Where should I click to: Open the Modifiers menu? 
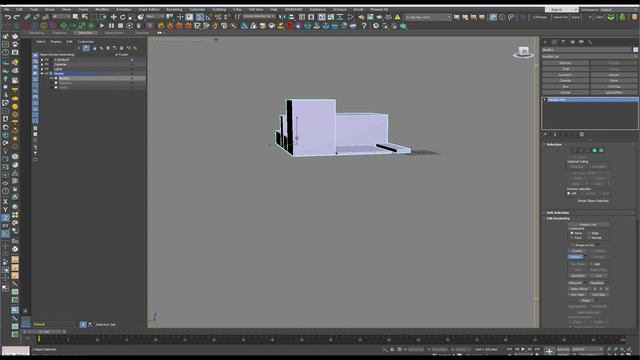(102, 9)
